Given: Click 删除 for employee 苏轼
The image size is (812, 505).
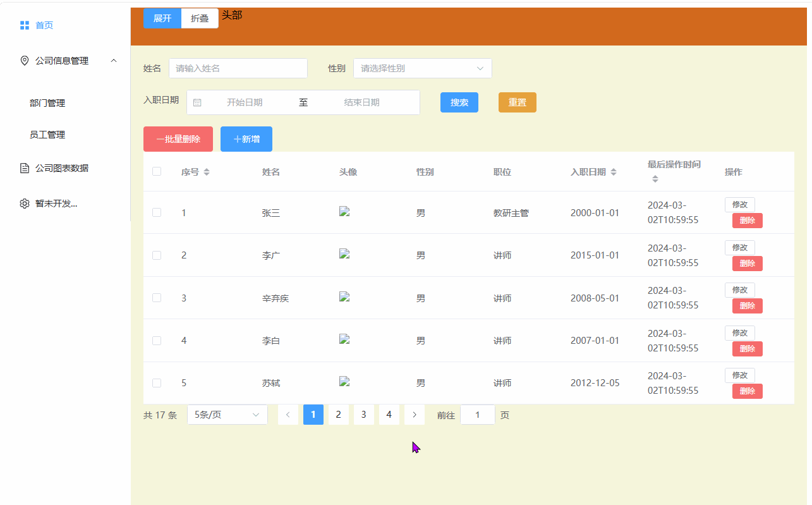Looking at the screenshot, I should point(748,391).
